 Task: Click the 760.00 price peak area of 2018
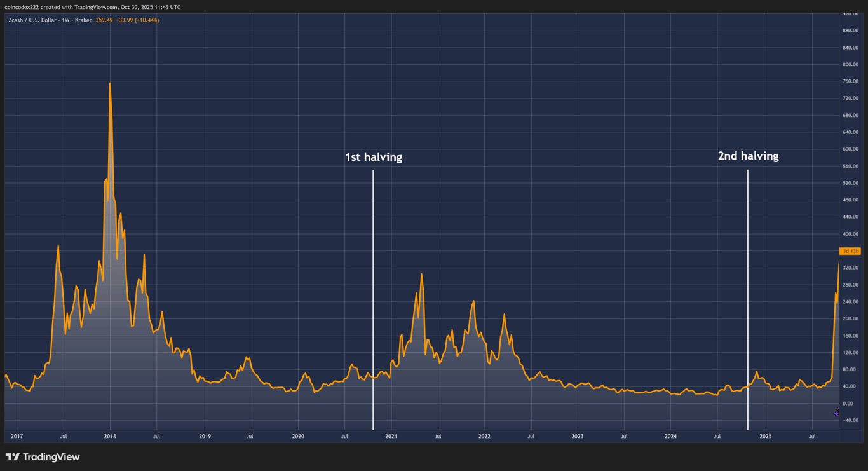pos(111,86)
